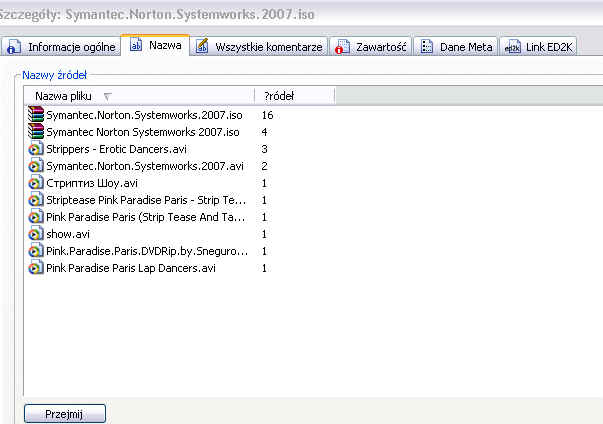Select Pink Paradise Paris Lap Dancers.avi name
Image resolution: width=603 pixels, height=424 pixels.
click(x=131, y=268)
